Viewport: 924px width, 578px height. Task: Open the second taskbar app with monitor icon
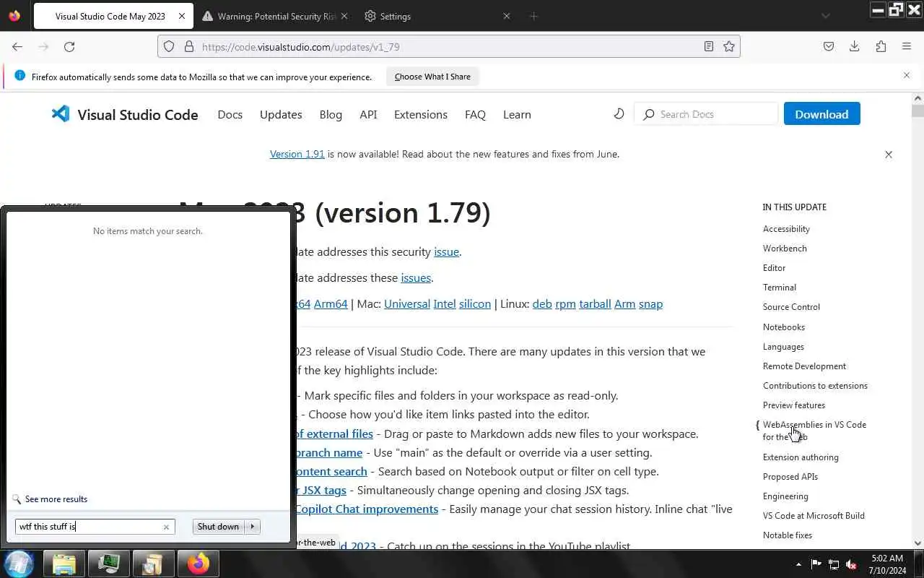[x=109, y=564]
